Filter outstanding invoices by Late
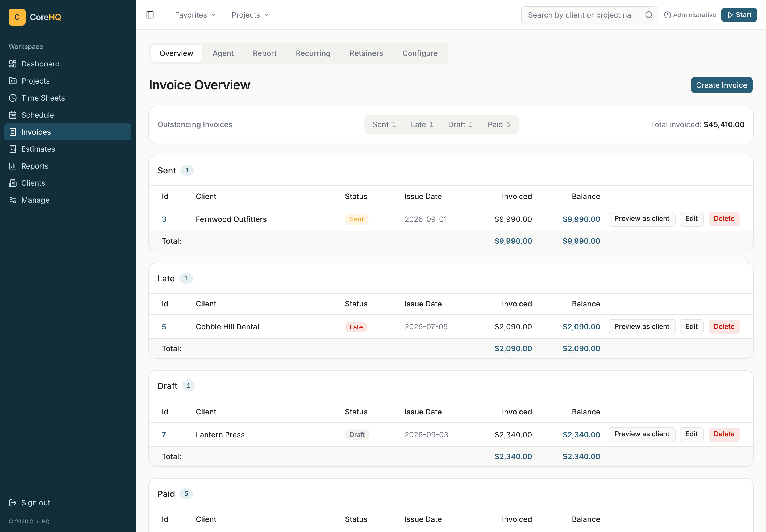The height and width of the screenshot is (532, 766). click(x=422, y=125)
